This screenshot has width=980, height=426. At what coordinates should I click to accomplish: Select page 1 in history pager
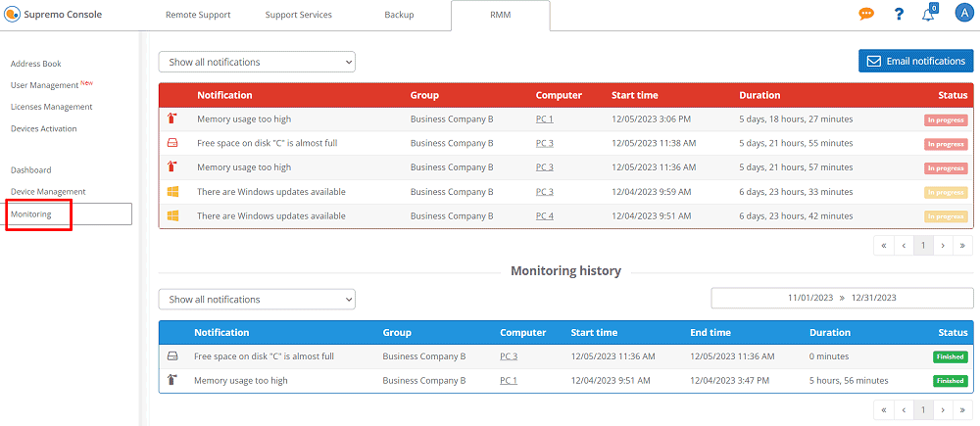tap(923, 409)
